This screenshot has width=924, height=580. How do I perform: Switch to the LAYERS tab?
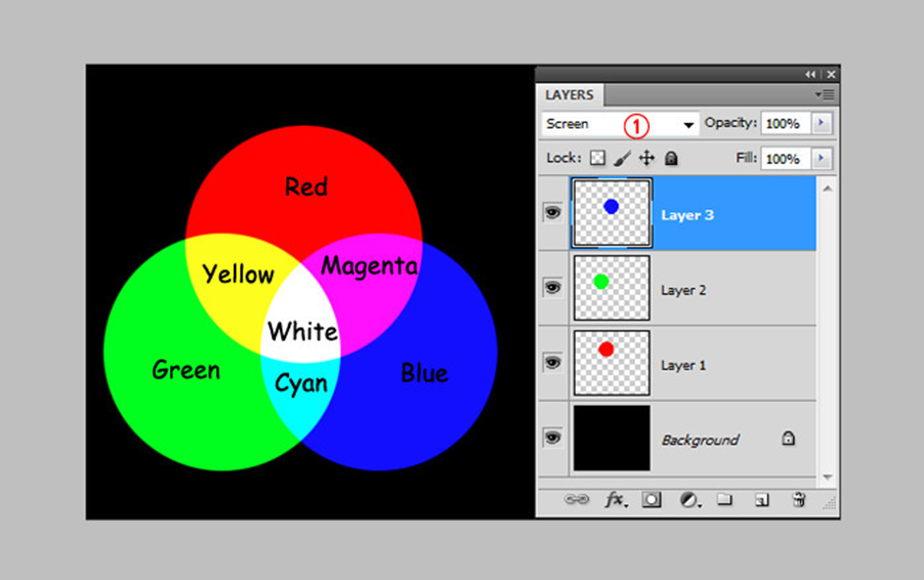569,95
